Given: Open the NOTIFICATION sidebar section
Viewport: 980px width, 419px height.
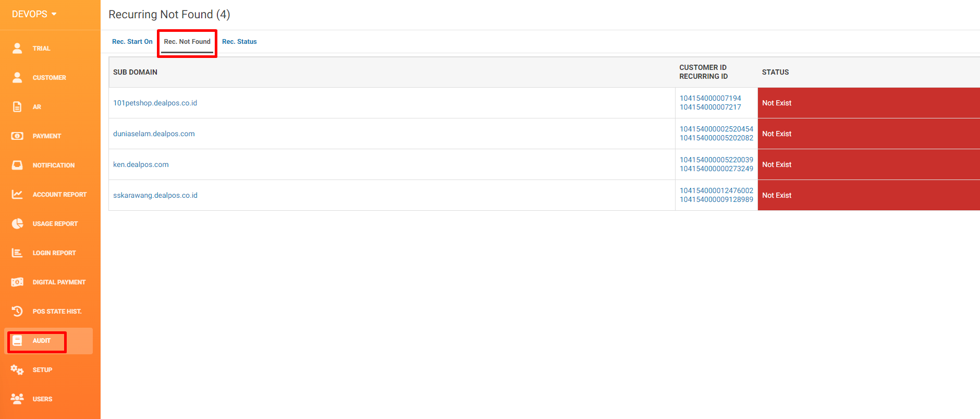Looking at the screenshot, I should pos(53,165).
